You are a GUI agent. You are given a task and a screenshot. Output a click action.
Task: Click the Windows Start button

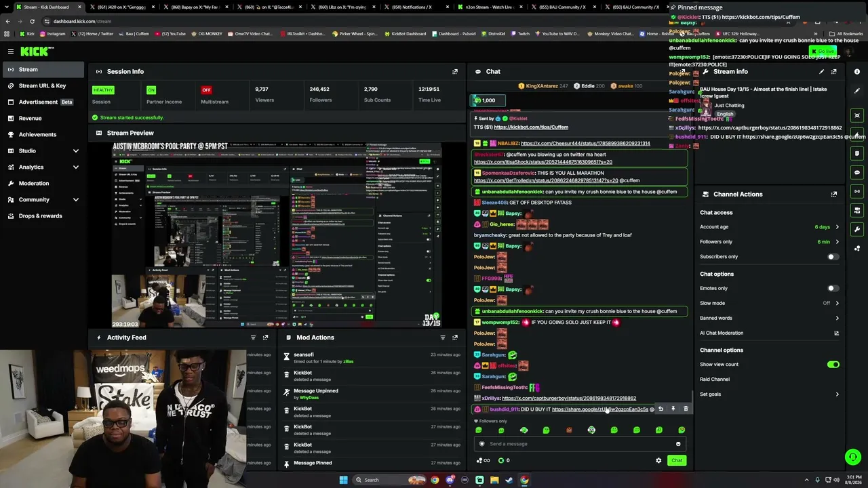[343, 480]
